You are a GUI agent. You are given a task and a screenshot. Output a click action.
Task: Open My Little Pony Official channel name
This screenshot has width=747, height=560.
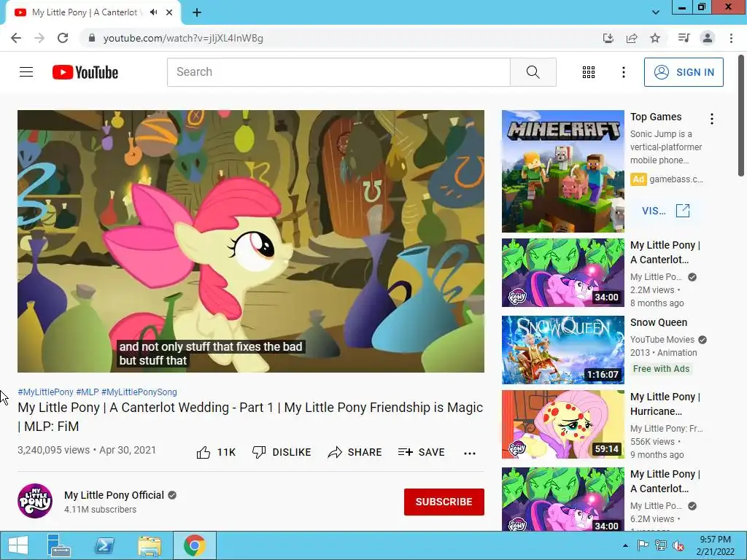coord(114,495)
